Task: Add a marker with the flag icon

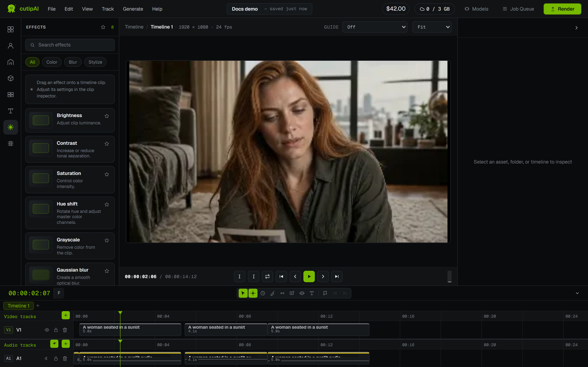Action: [325, 293]
